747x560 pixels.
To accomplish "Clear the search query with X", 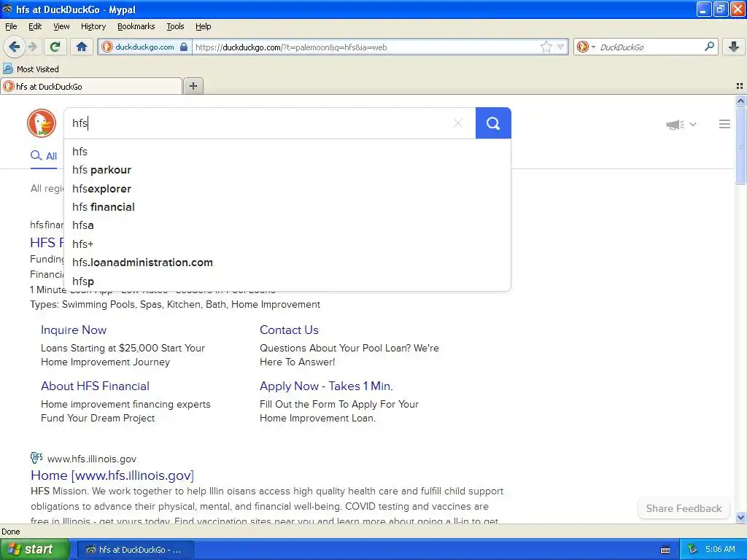I will coord(458,123).
